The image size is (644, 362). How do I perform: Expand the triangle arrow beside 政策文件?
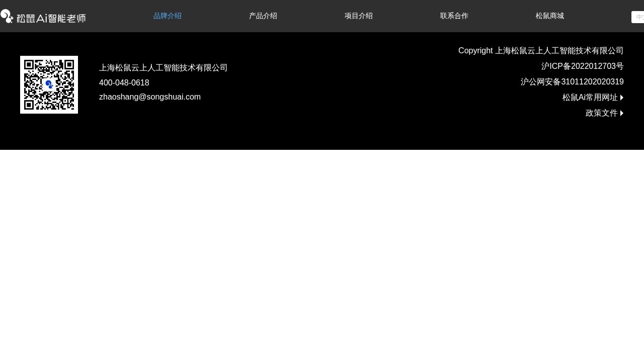tap(622, 113)
